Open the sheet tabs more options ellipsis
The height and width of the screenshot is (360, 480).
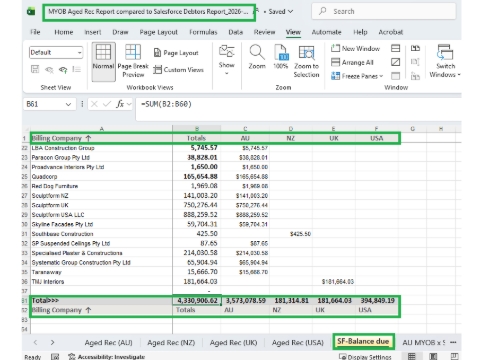coord(453,342)
